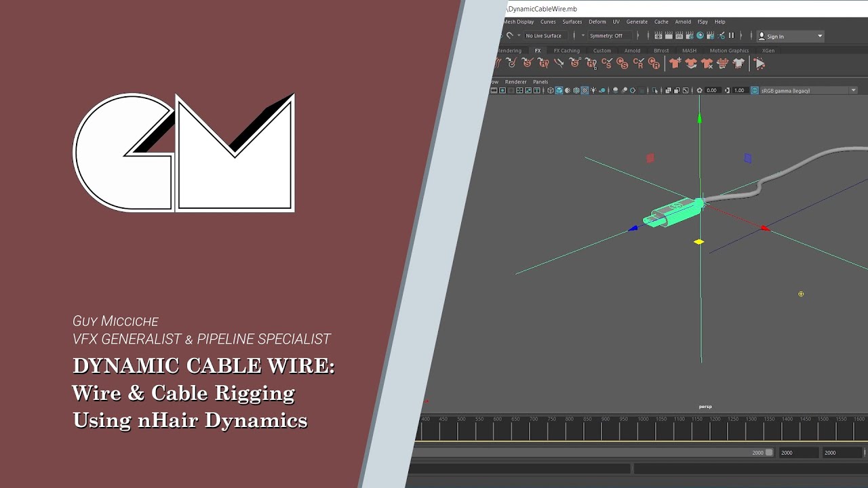The height and width of the screenshot is (488, 868).
Task: Toggle X-ray display icon
Action: click(668, 90)
